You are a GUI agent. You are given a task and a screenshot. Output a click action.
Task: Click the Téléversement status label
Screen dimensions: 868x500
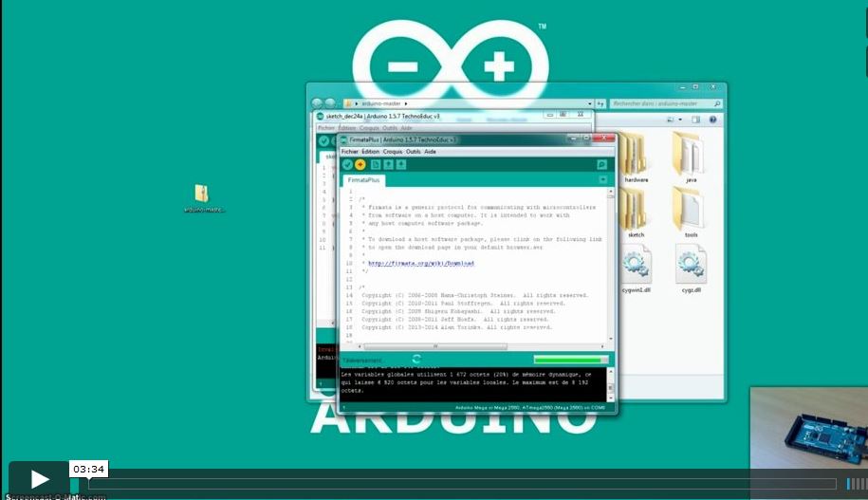(x=361, y=361)
